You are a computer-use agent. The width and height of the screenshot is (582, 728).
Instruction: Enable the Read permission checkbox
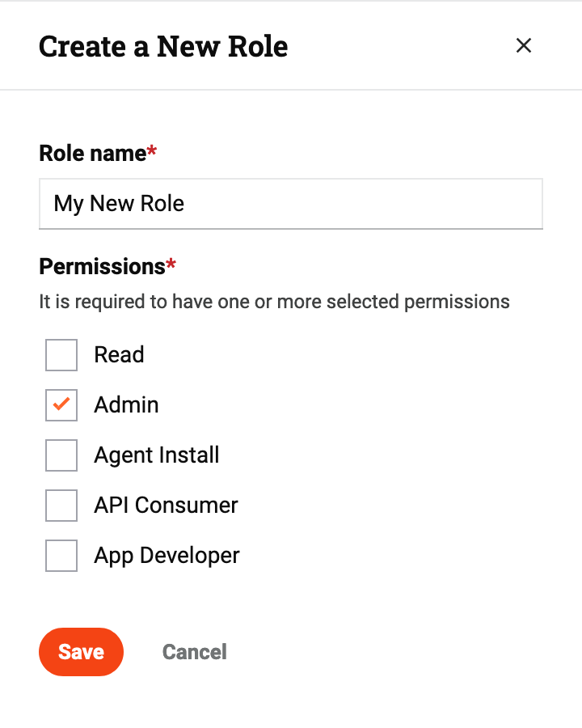point(61,355)
